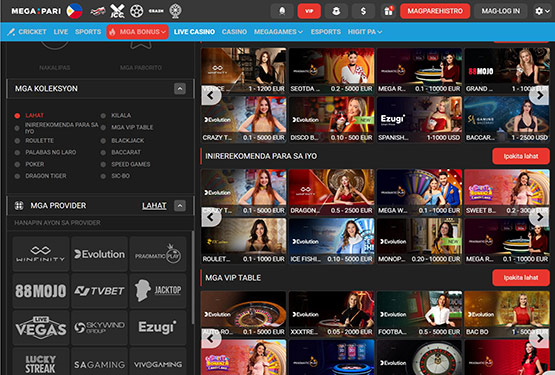Collapse the MGA PROVIDER panel
This screenshot has width=555, height=375.
(x=180, y=206)
